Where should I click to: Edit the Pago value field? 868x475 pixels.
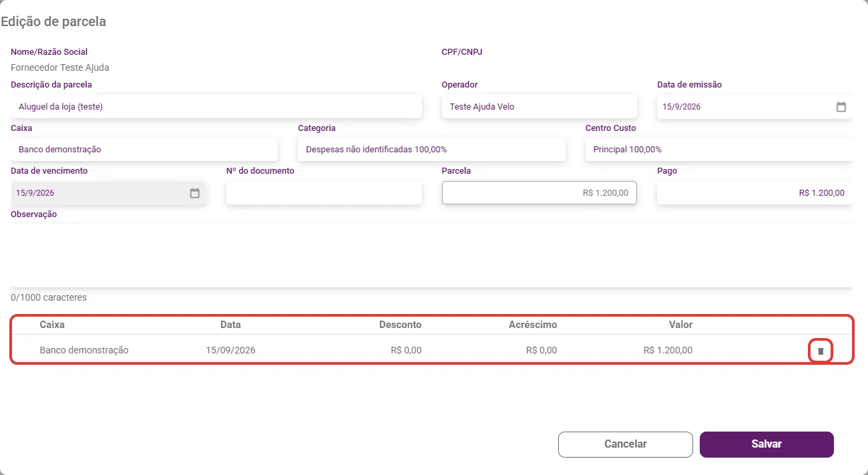click(x=754, y=193)
